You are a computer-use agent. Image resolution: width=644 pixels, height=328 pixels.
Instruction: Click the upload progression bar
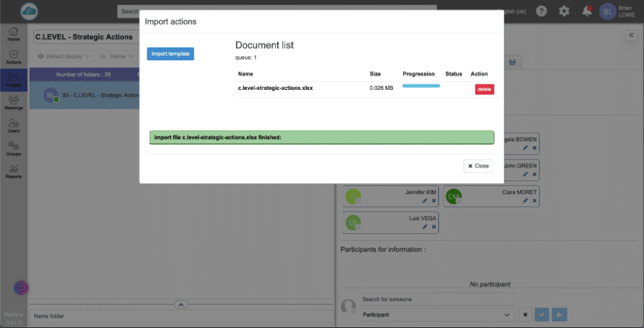pyautogui.click(x=421, y=86)
